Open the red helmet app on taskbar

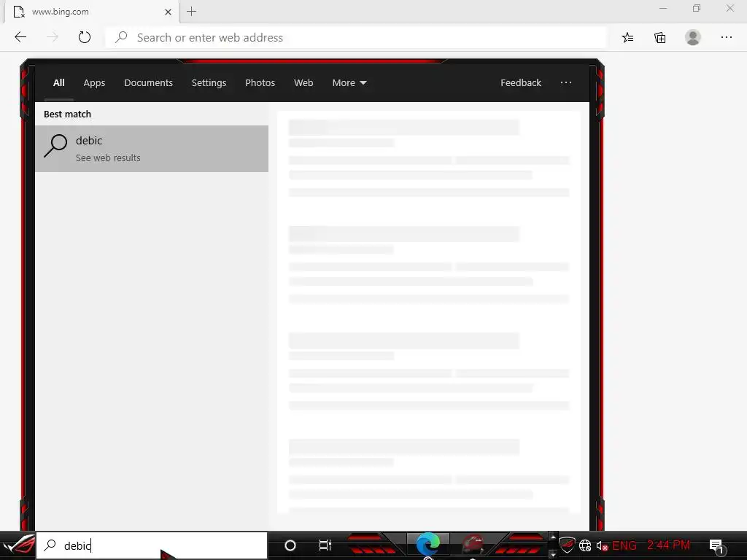(x=473, y=544)
